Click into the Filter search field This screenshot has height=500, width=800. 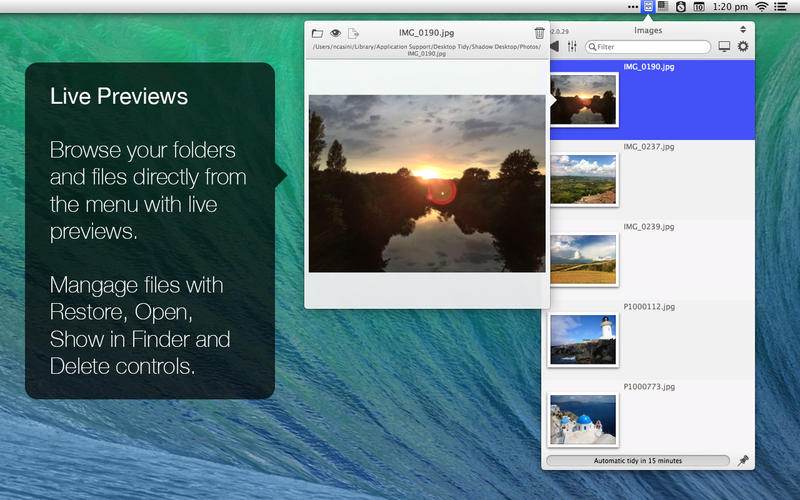pos(648,46)
